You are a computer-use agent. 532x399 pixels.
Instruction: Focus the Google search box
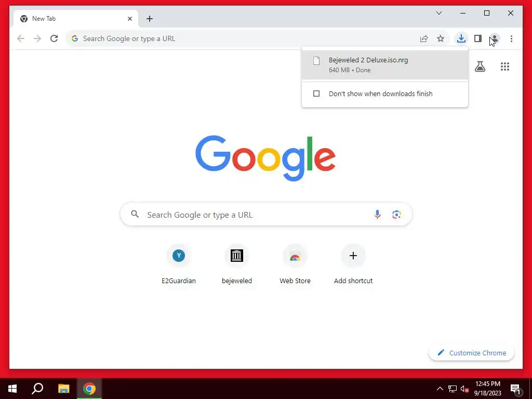266,215
